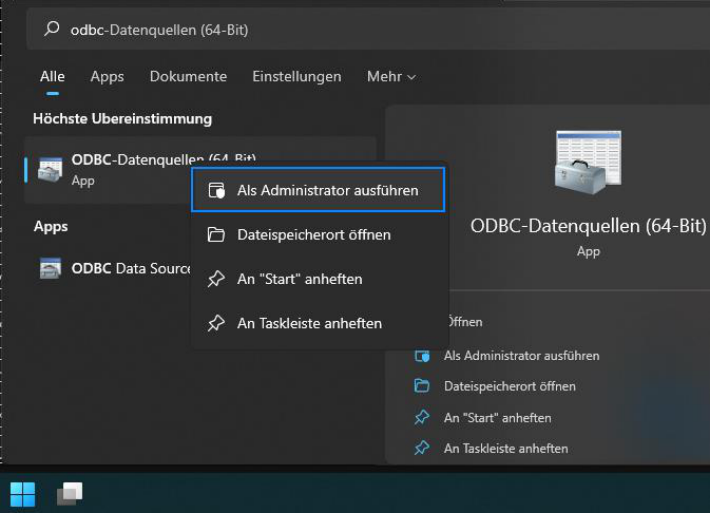This screenshot has width=710, height=513.
Task: Click the shield icon in the context menu
Action: tap(216, 190)
